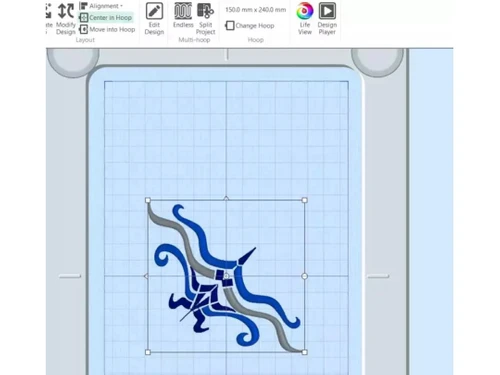500x375 pixels.
Task: Click the triangular flip handle on selection's top edge
Action: [x=226, y=199]
